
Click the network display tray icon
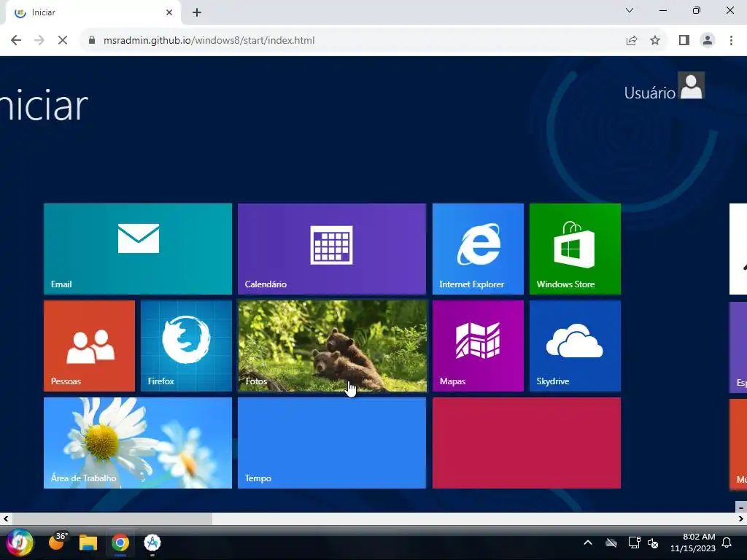(x=634, y=542)
